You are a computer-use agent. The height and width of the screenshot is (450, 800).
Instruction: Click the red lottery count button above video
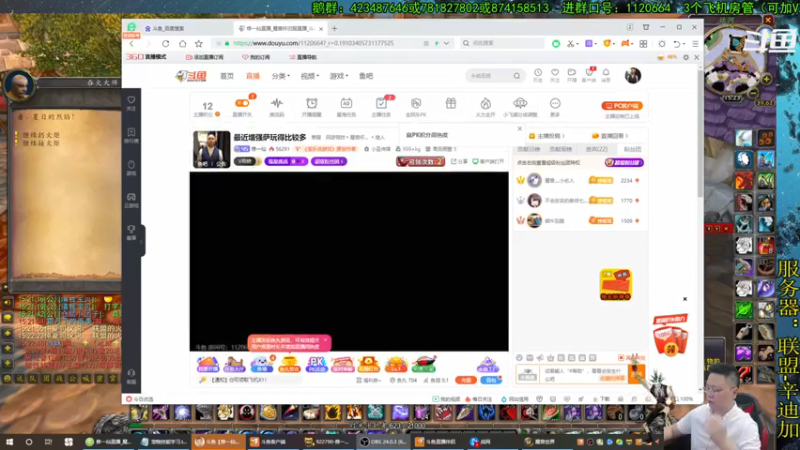click(x=420, y=161)
